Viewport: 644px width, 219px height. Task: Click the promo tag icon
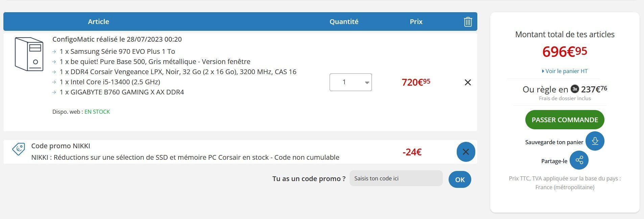[x=19, y=149]
